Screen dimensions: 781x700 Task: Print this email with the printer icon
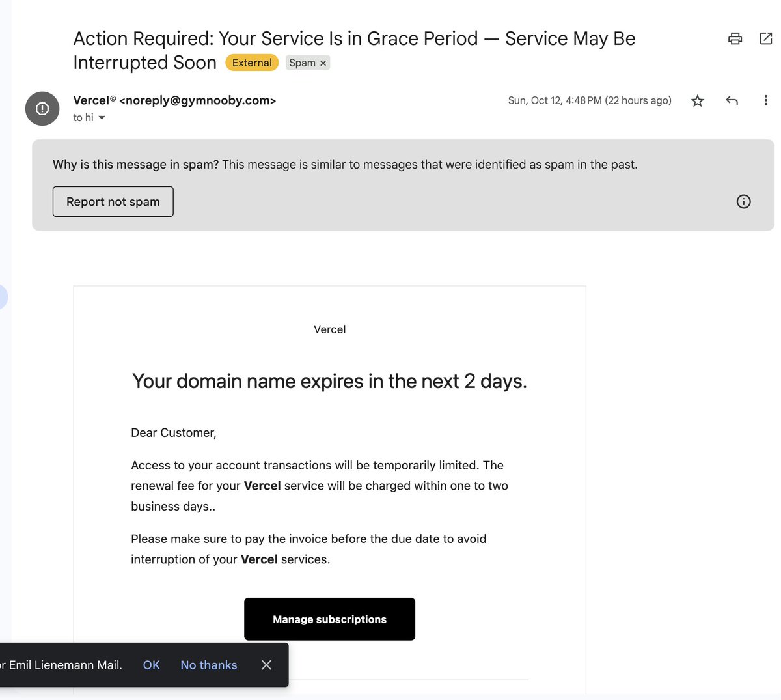735,38
